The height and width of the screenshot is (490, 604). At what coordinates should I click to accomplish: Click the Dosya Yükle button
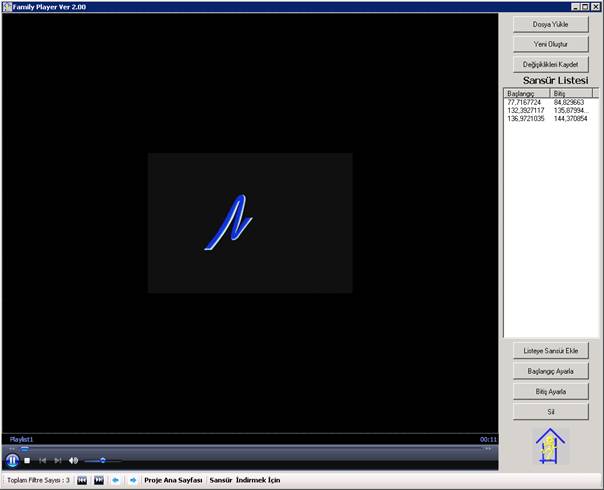[x=552, y=23]
